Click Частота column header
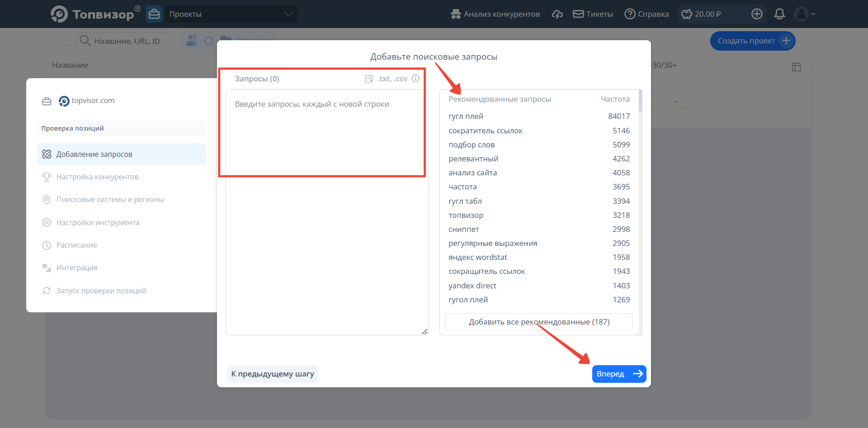 tap(615, 99)
